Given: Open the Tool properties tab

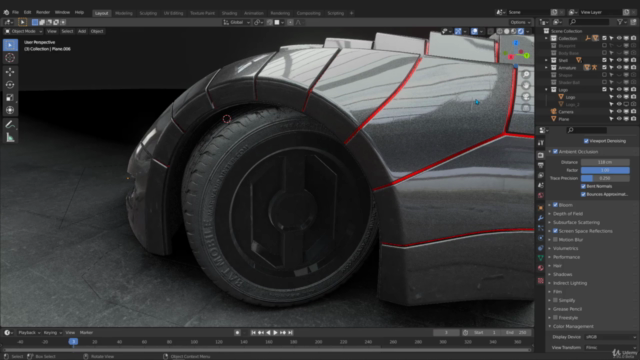Looking at the screenshot, I should click(541, 143).
